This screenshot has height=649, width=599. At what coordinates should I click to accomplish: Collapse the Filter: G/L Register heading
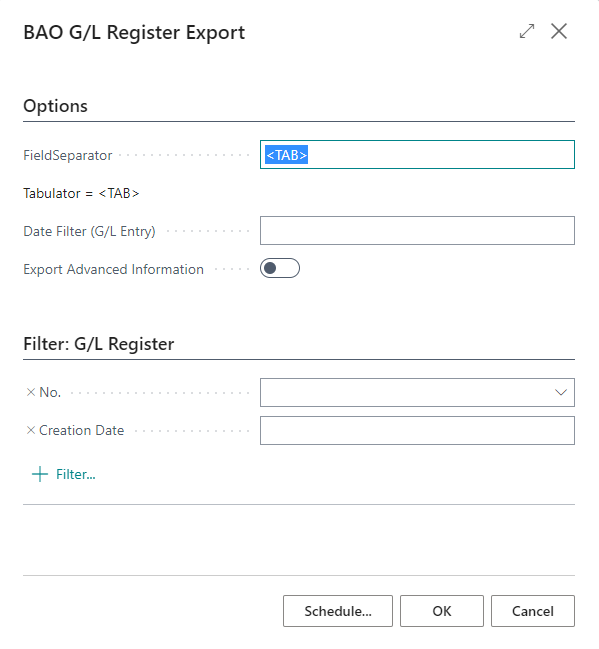point(99,344)
